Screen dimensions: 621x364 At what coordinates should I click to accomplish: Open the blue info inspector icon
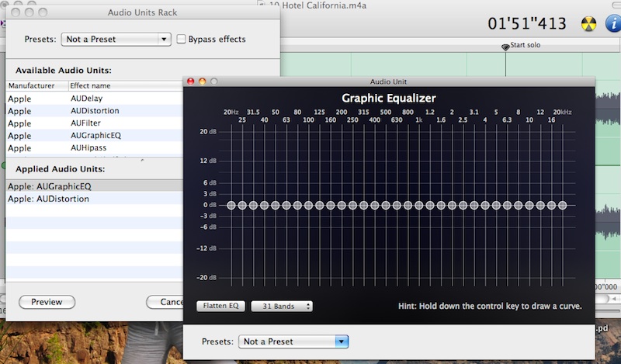610,23
